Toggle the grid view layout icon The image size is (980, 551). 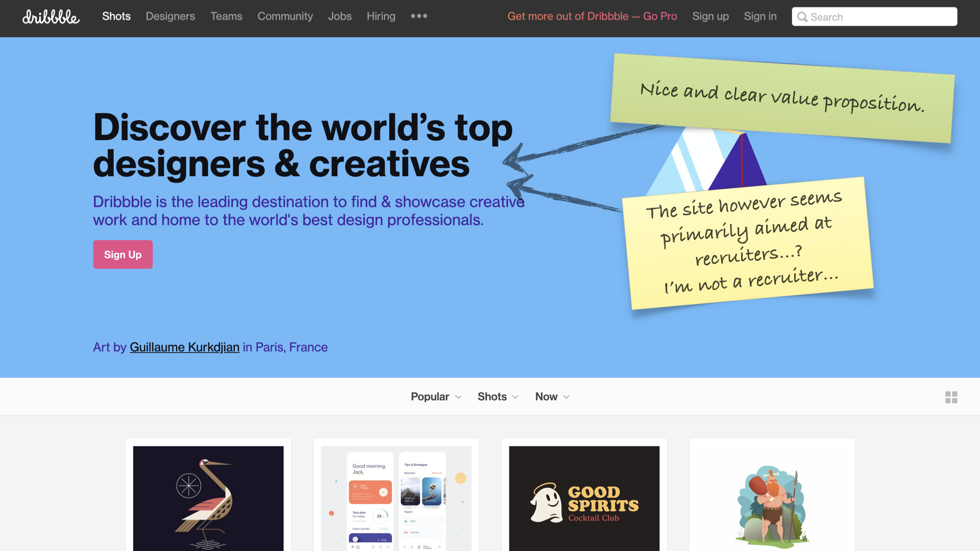pyautogui.click(x=951, y=397)
